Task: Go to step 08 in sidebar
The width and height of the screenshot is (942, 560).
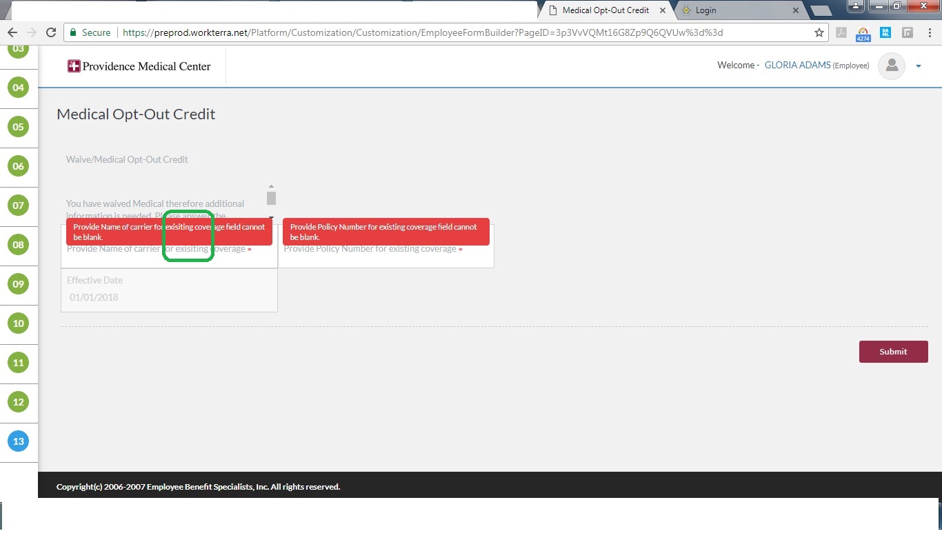Action: point(18,245)
